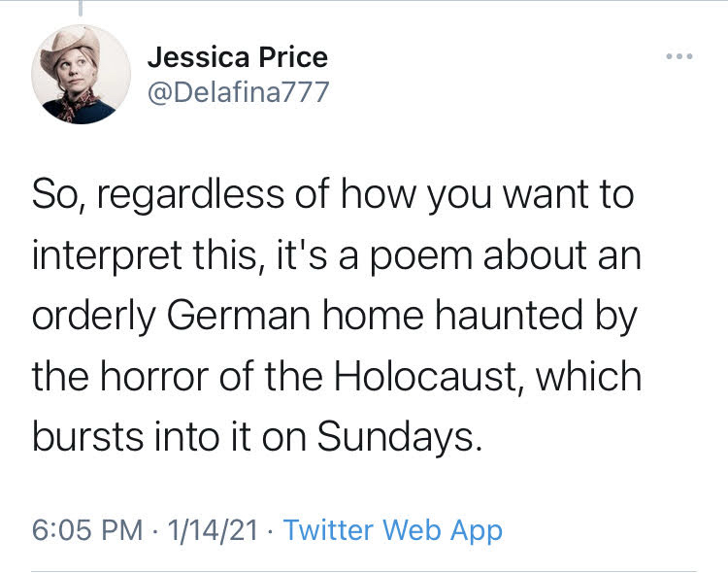Image resolution: width=728 pixels, height=573 pixels.
Task: Open the Twitter Web App source link
Action: pyautogui.click(x=392, y=530)
